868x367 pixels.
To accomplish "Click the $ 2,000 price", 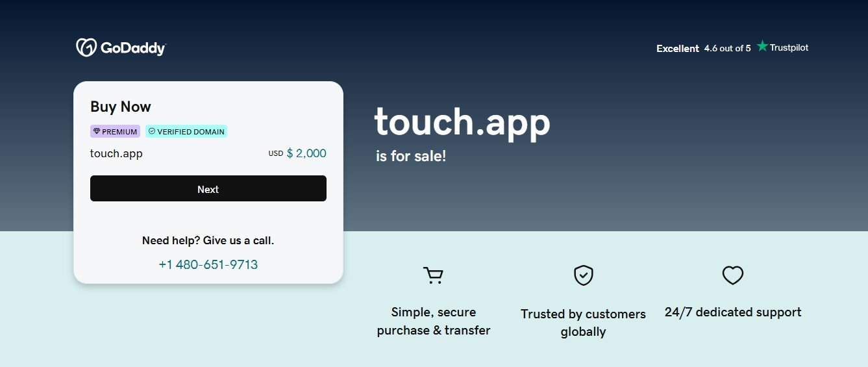I will (x=306, y=154).
